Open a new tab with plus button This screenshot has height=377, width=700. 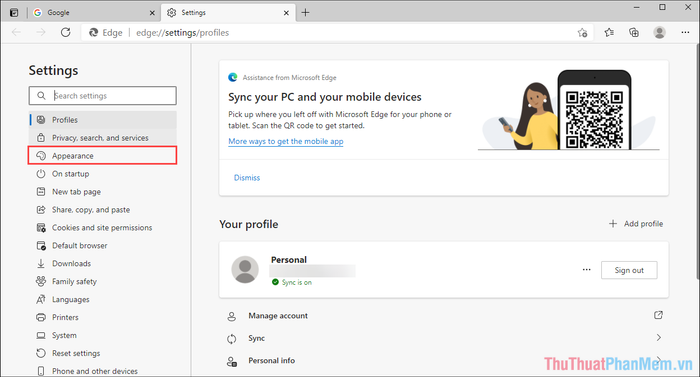(x=305, y=13)
